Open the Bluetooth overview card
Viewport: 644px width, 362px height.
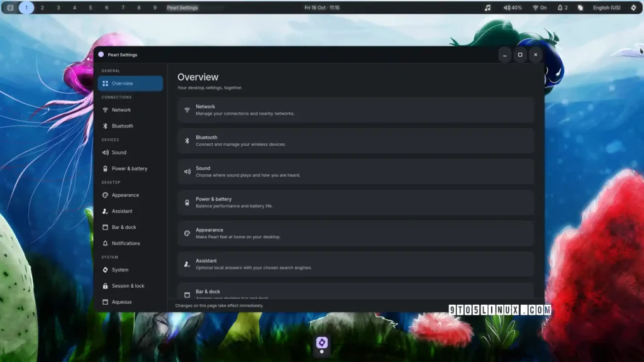tap(356, 141)
